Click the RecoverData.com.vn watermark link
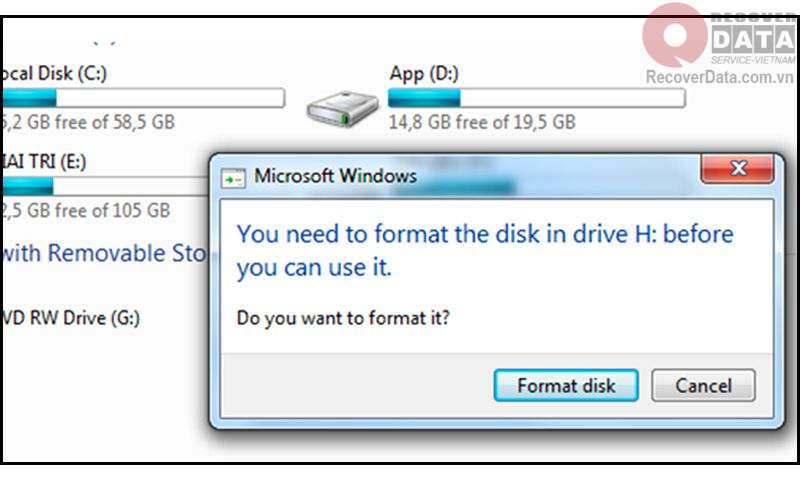The image size is (800, 480). [719, 77]
